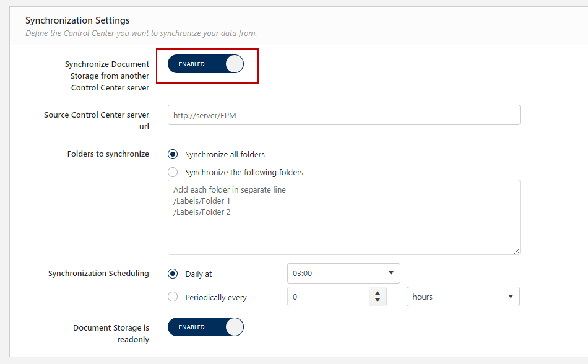Click the Source Control Center url field
This screenshot has width=588, height=364.
pos(344,115)
